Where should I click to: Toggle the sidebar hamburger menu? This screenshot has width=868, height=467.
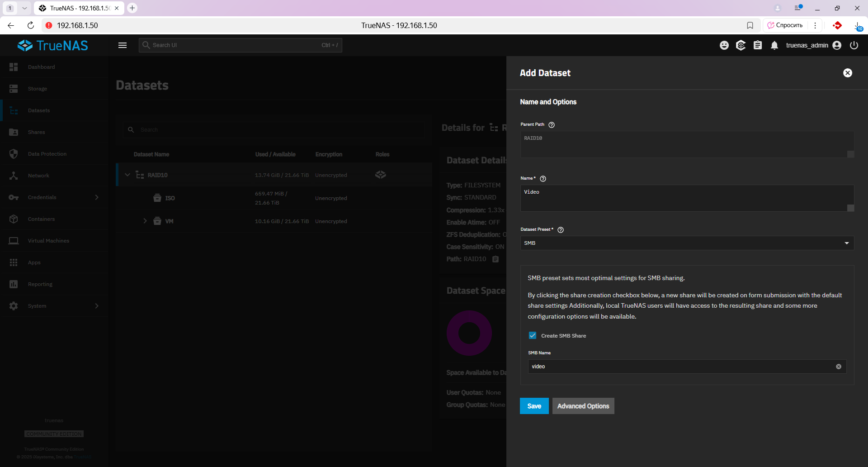point(123,45)
